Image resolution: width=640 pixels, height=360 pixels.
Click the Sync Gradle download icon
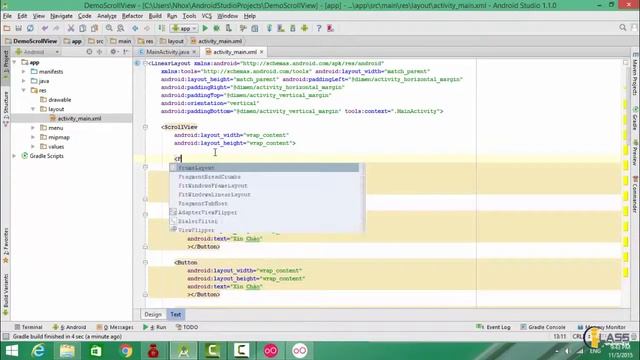(x=269, y=28)
